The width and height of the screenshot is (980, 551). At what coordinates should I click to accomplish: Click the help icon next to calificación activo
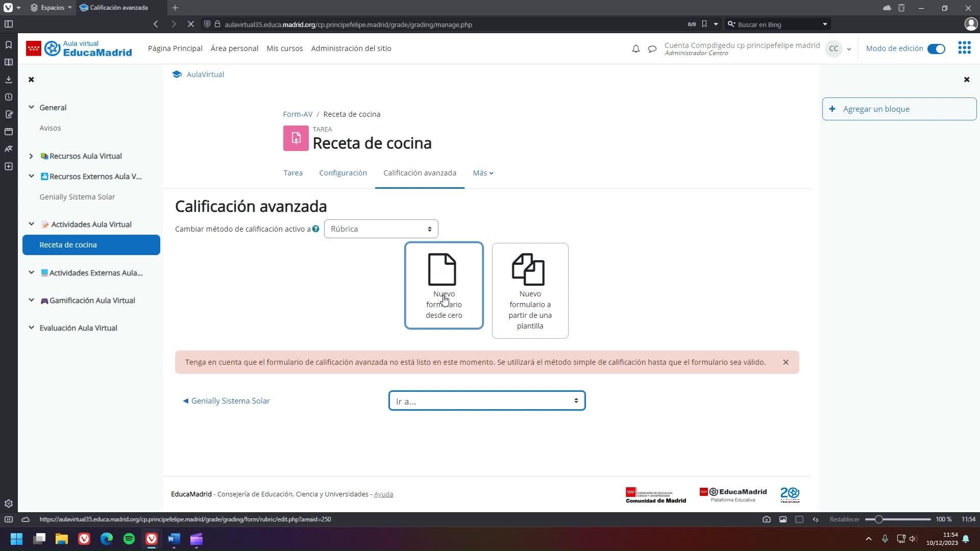[x=315, y=229]
